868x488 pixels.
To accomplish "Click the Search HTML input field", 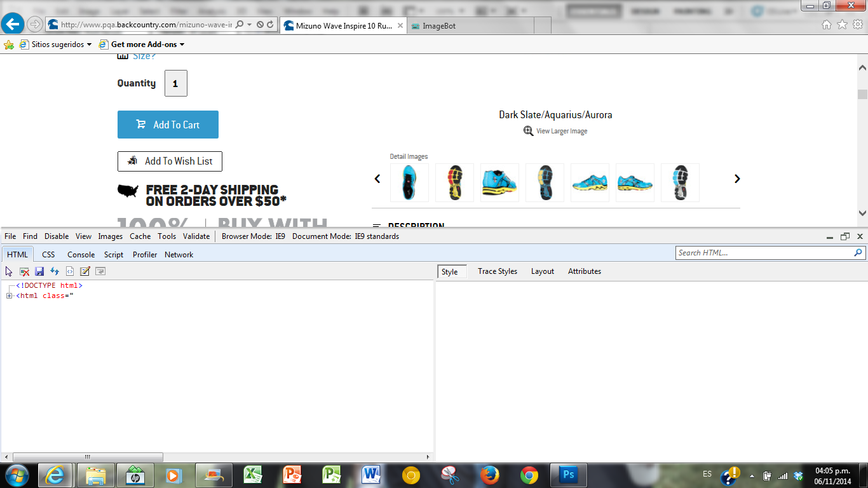I will point(764,253).
